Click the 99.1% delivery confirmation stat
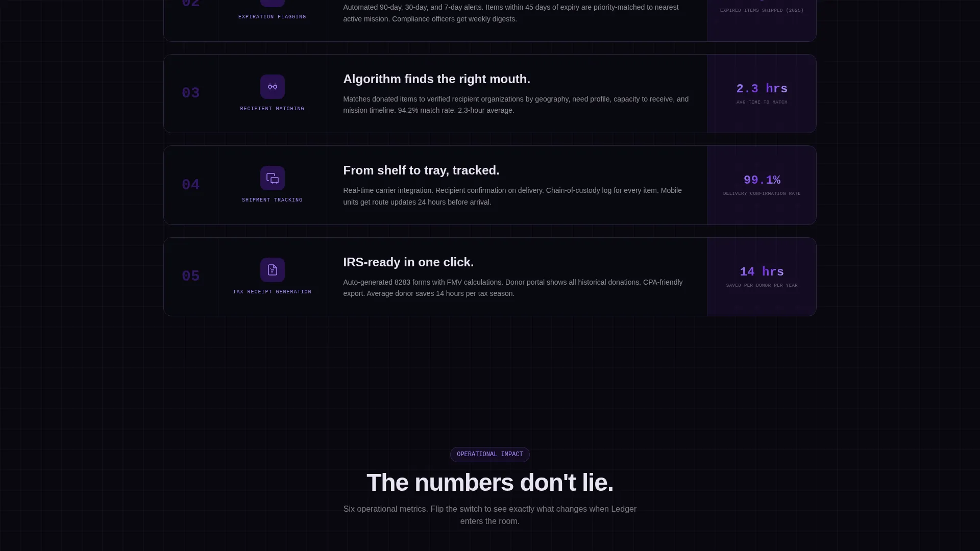Viewport: 980px width, 551px height. [762, 180]
